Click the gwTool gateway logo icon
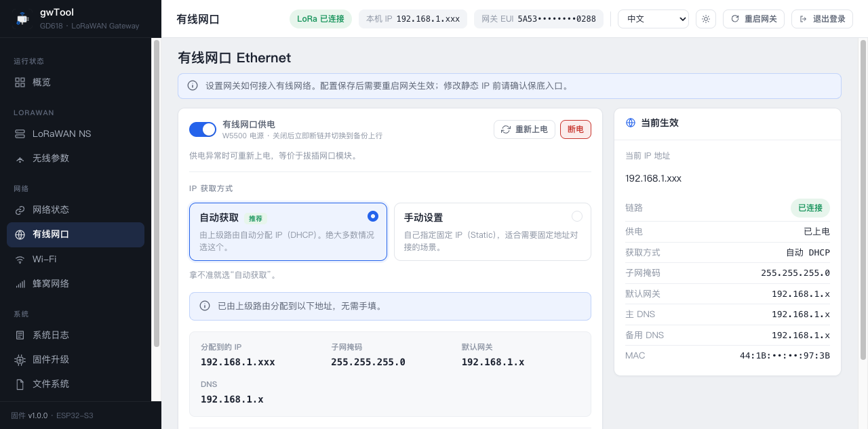 tap(22, 19)
